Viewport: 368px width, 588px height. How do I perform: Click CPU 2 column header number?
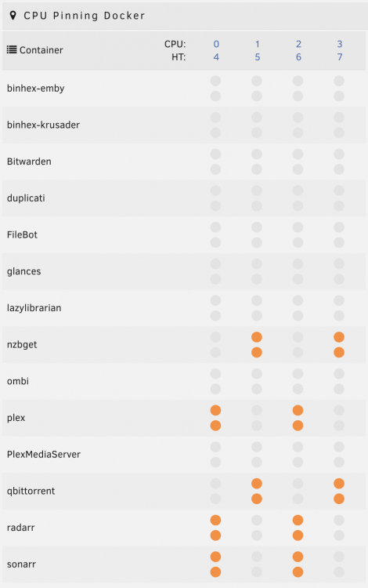(298, 44)
